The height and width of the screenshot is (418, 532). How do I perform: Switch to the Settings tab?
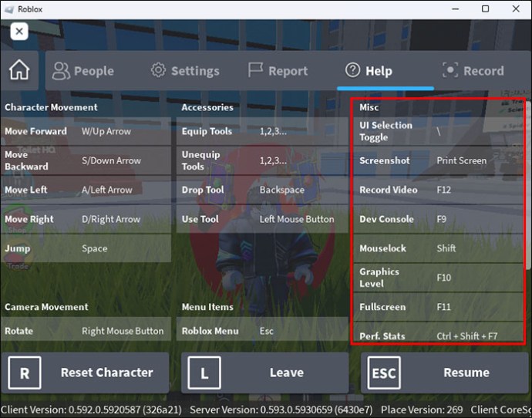pos(184,71)
